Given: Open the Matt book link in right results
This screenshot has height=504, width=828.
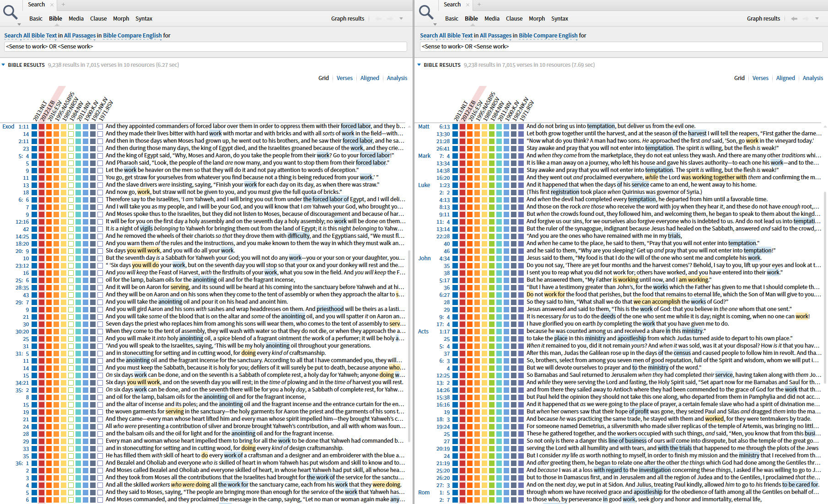Looking at the screenshot, I should [424, 127].
